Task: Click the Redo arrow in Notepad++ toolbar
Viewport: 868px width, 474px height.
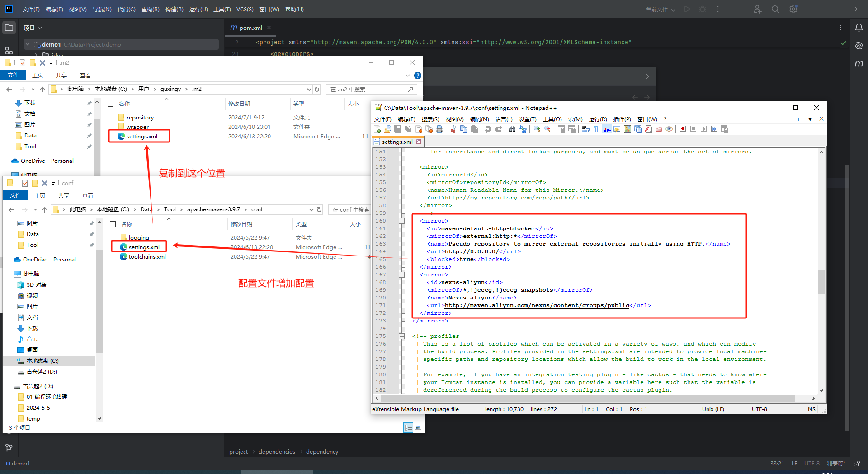Action: pos(498,129)
